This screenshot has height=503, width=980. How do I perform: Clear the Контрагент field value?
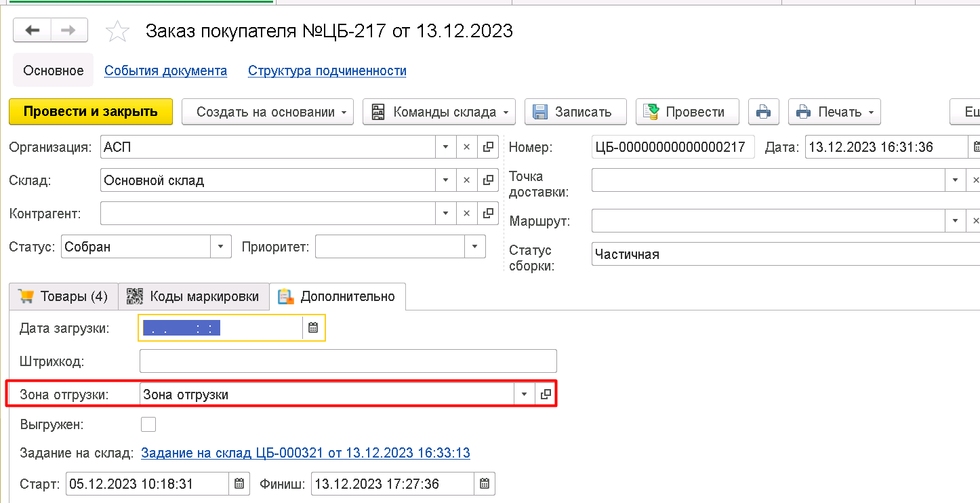[466, 214]
